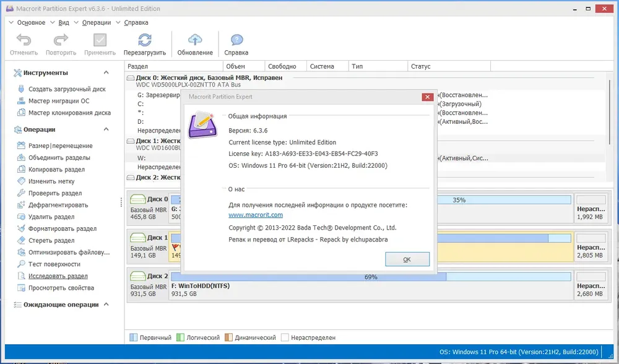This screenshot has height=364, width=619.
Task: Sort by the Объем column header
Action: (243, 66)
